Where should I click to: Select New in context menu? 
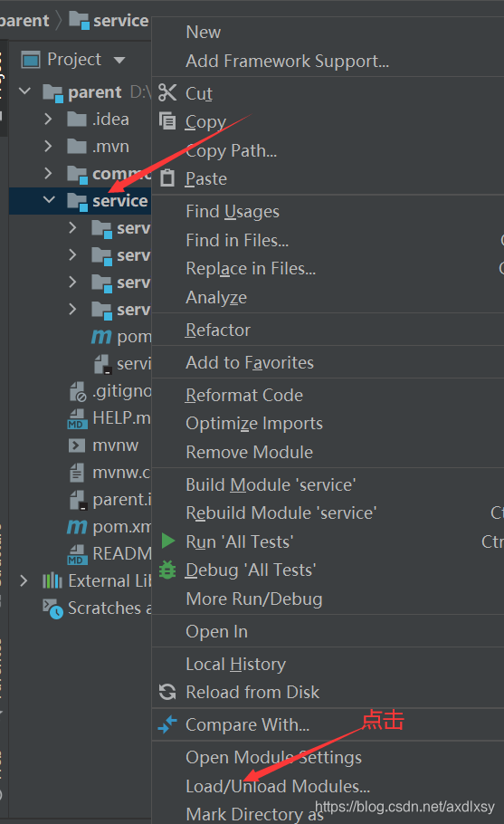point(204,32)
